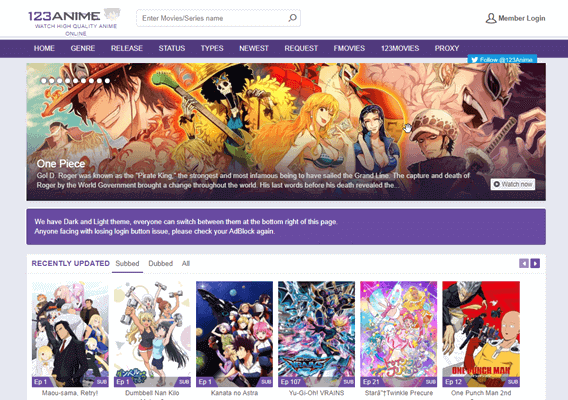568x400 pixels.
Task: Click the Twitter Follow @123Anime button
Action: point(502,59)
